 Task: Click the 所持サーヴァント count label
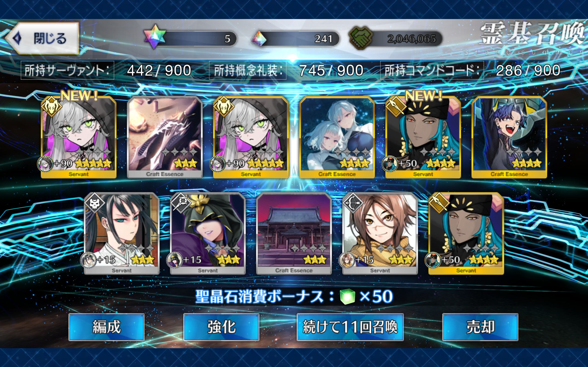point(67,70)
